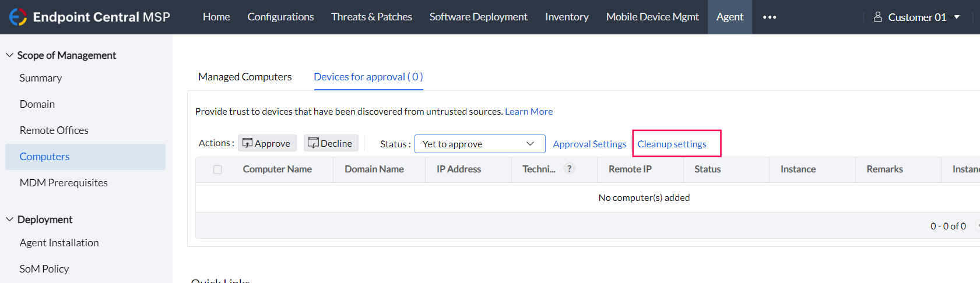
Task: Collapse the Deployment section
Action: (x=10, y=220)
